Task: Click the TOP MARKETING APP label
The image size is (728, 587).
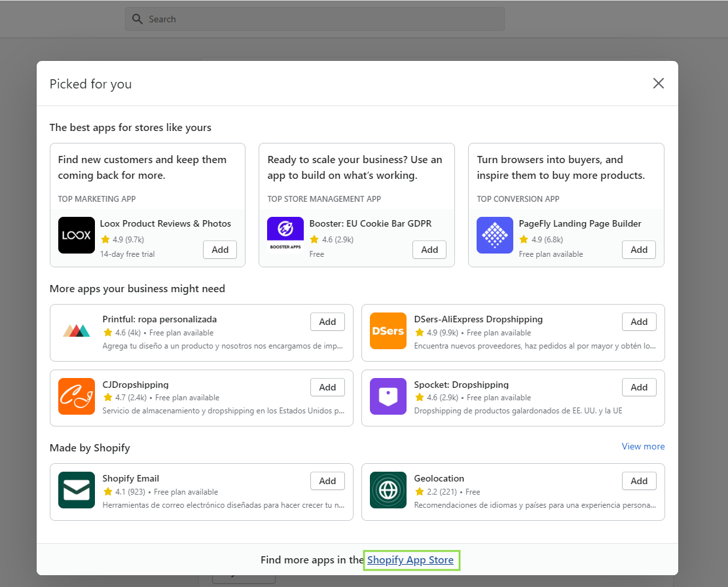Action: 97,199
